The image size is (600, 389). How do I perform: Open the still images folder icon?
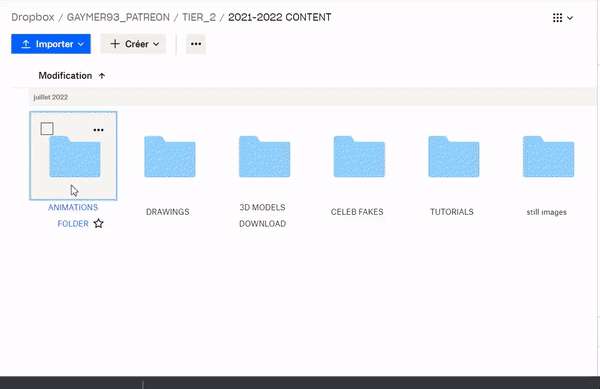[548, 156]
